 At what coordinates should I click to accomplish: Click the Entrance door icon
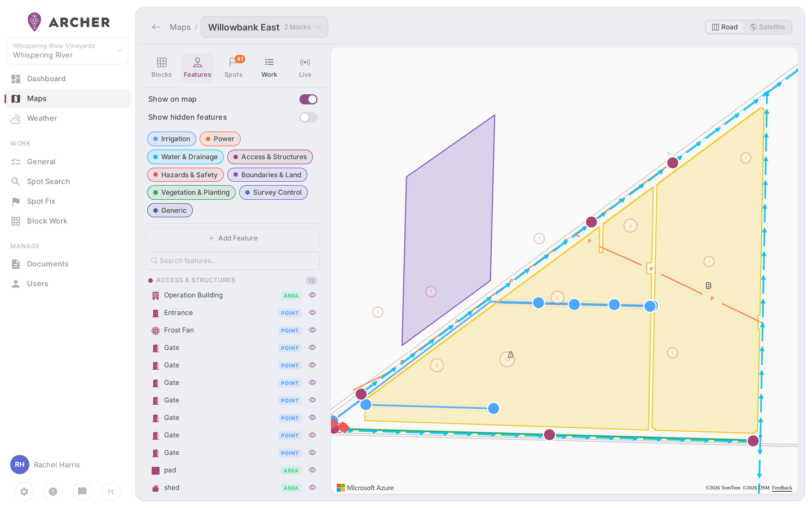click(x=156, y=313)
